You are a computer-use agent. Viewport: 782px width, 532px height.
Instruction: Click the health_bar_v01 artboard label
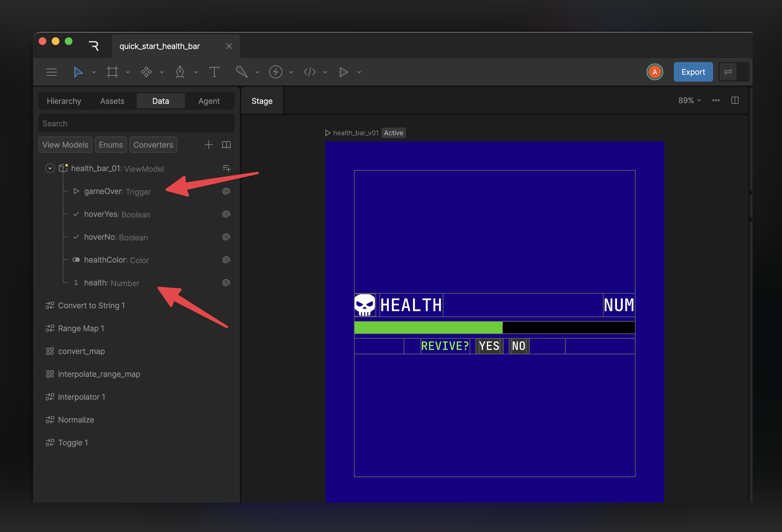pos(356,133)
